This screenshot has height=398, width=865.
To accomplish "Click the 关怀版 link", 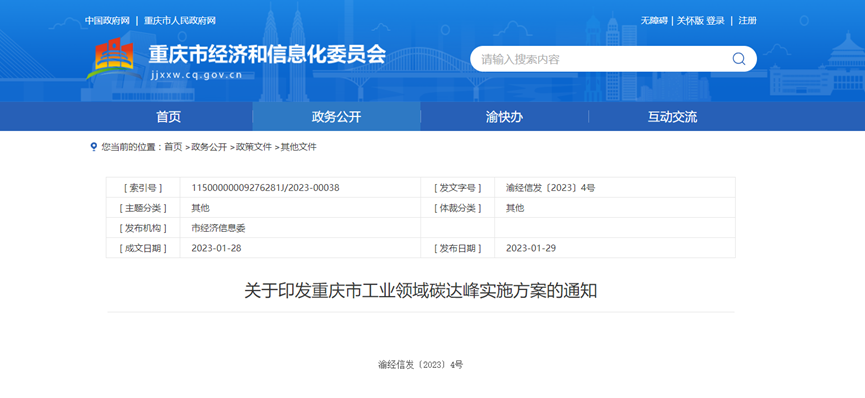I will tap(690, 21).
